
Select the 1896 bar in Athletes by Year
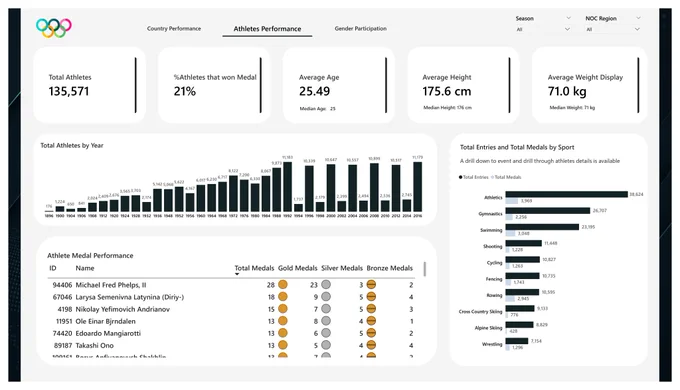[49, 211]
